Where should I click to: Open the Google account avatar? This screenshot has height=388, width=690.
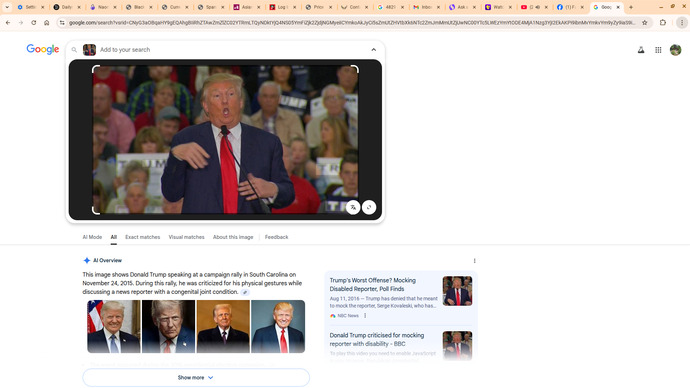coord(675,50)
